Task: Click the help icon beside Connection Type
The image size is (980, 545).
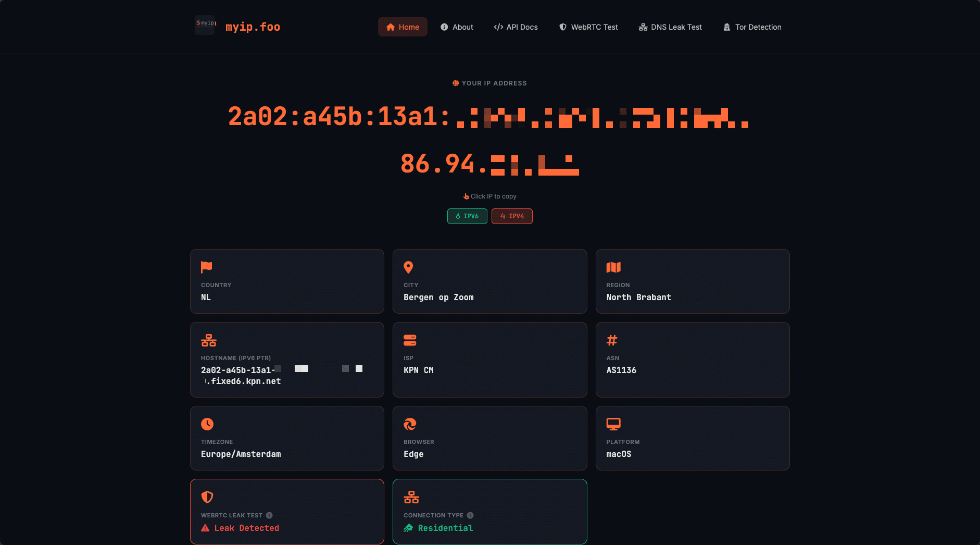Action: [470, 515]
